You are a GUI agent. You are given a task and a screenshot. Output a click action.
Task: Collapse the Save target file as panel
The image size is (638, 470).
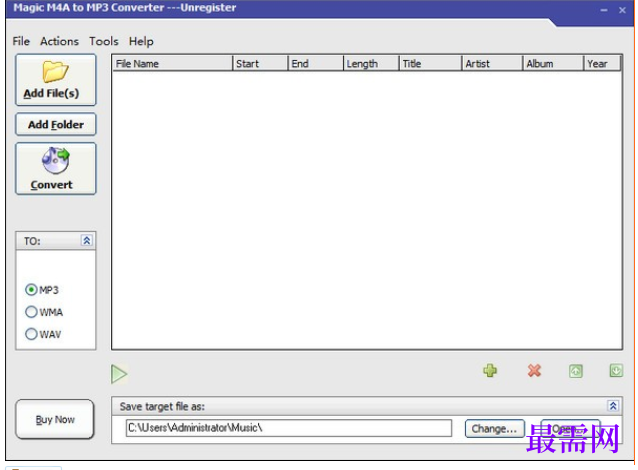tap(613, 406)
